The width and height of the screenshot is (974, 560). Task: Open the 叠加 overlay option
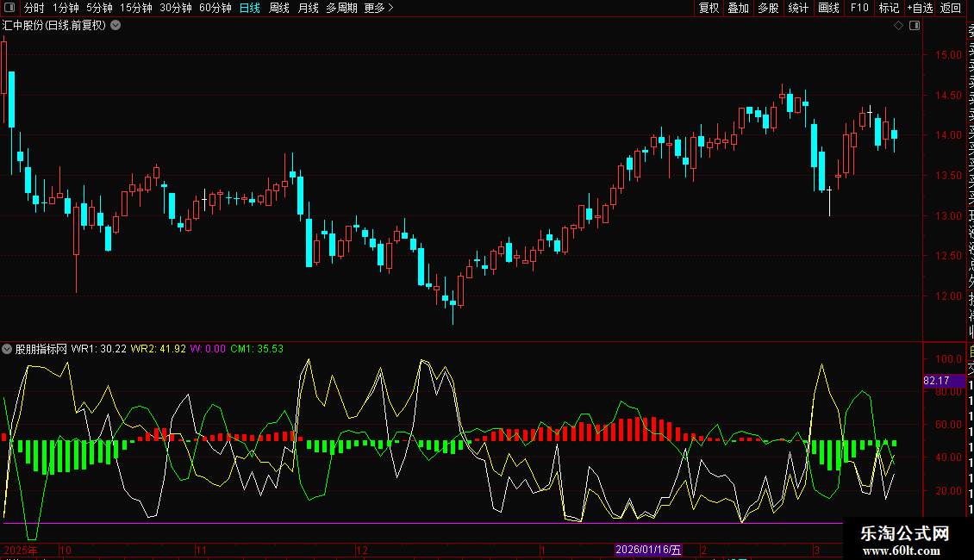click(x=738, y=8)
